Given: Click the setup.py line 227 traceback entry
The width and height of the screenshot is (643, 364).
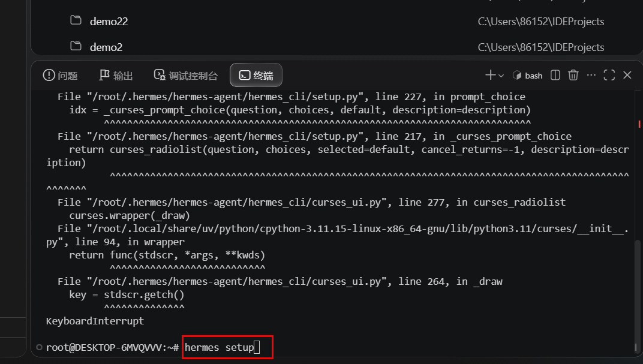Looking at the screenshot, I should tap(292, 97).
